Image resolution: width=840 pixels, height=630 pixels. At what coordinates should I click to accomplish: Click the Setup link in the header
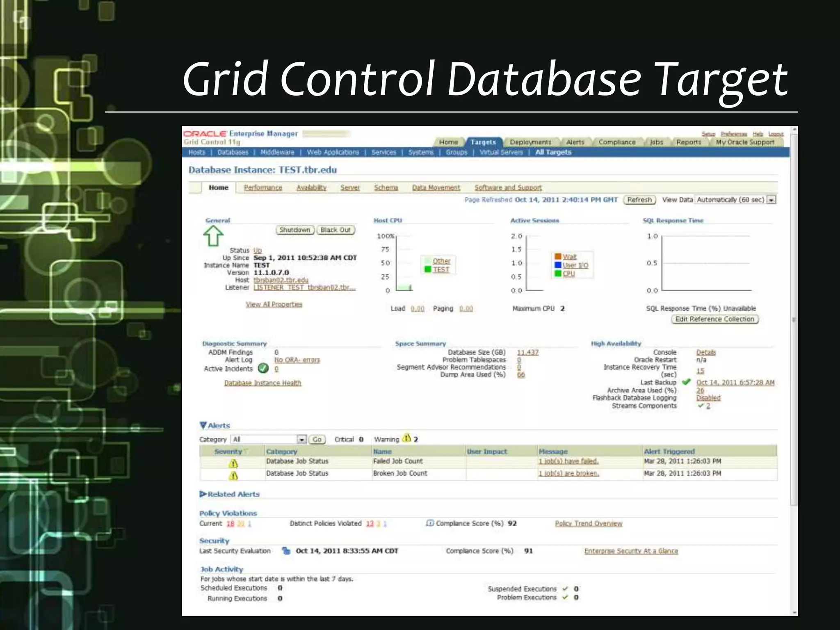(x=708, y=134)
